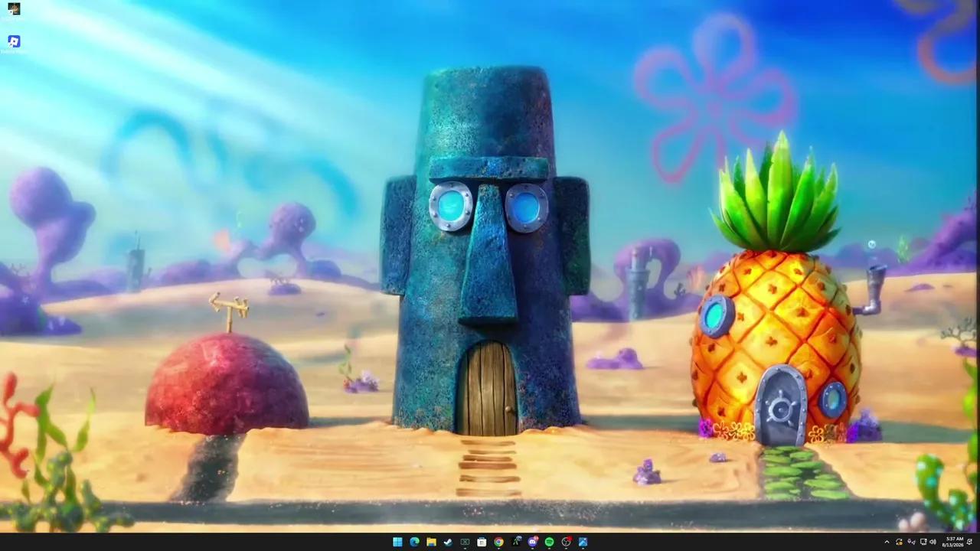This screenshot has width=980, height=551.
Task: Show hidden system tray icons
Action: 887,542
